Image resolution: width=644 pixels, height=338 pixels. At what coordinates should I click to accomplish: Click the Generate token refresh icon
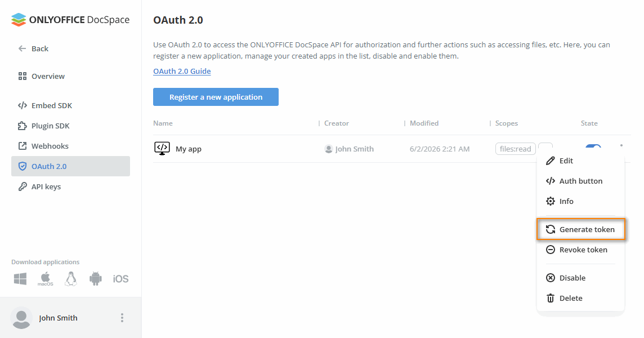click(551, 229)
